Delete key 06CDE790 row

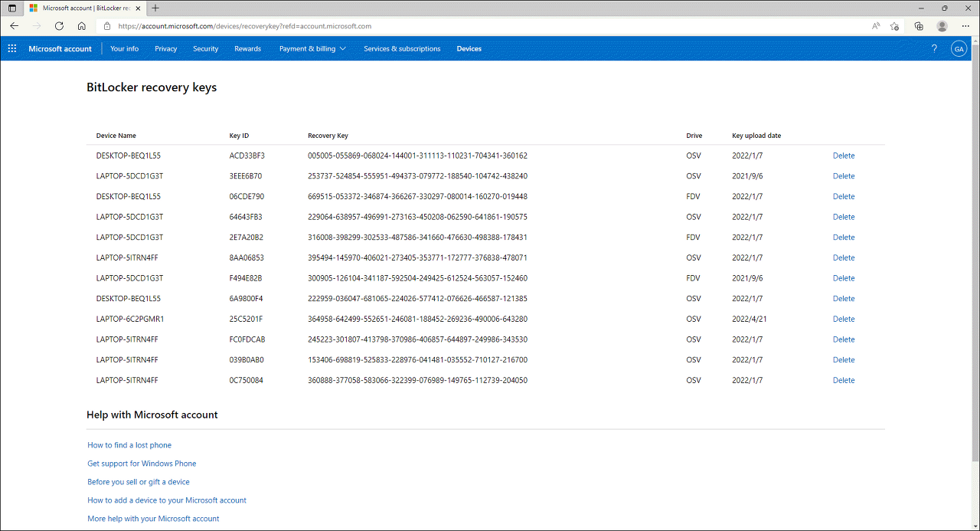pos(844,196)
